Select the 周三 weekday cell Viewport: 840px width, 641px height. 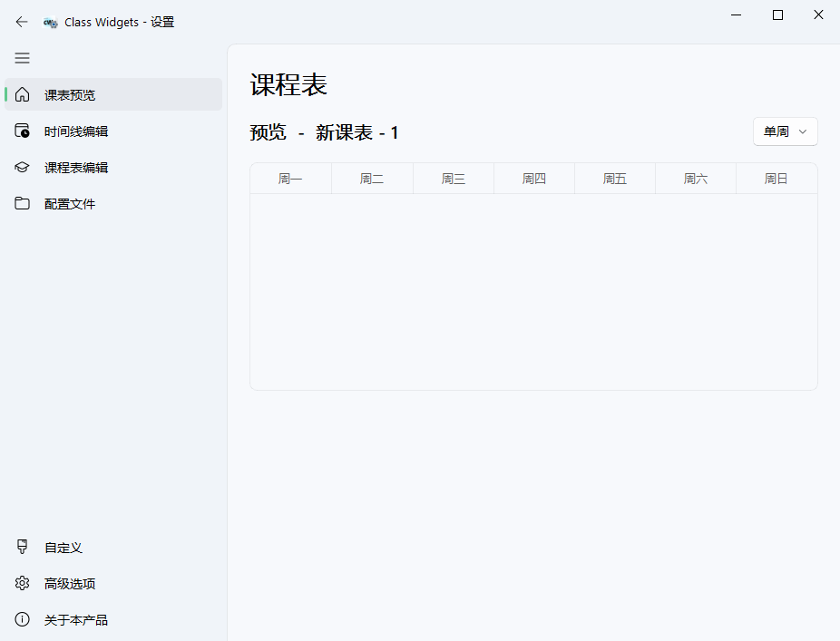point(453,178)
